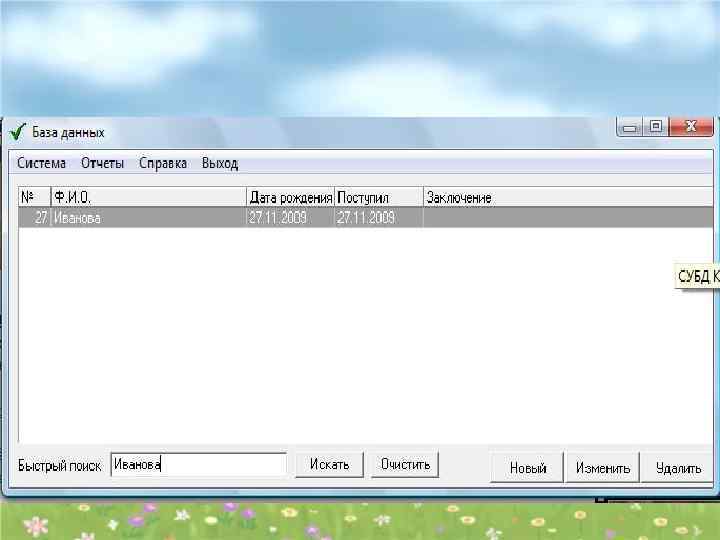The image size is (720, 540).
Task: Click the Поступил column header
Action: coord(379,197)
